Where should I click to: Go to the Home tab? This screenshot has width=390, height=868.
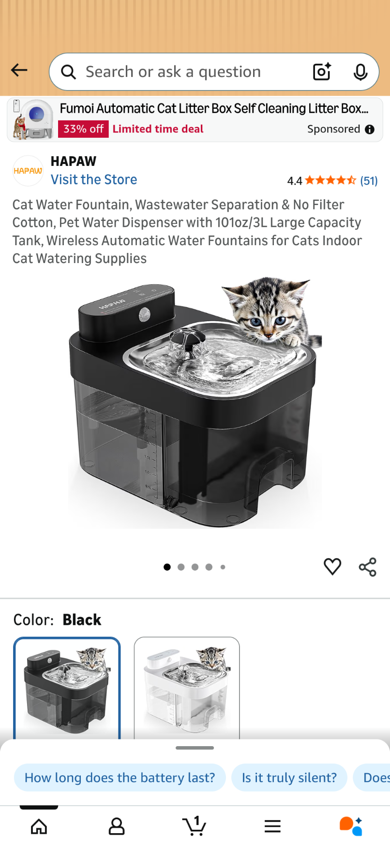pyautogui.click(x=39, y=826)
